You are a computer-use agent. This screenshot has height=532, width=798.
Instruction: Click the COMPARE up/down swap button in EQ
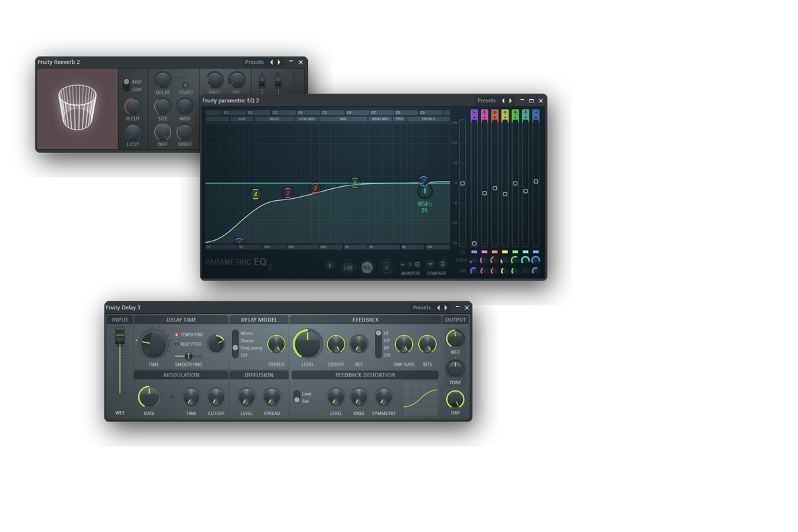click(443, 264)
